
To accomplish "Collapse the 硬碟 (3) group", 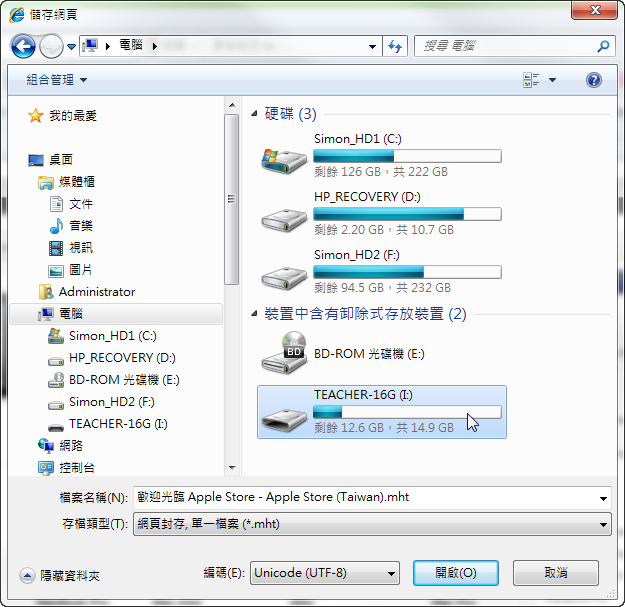I will point(254,114).
